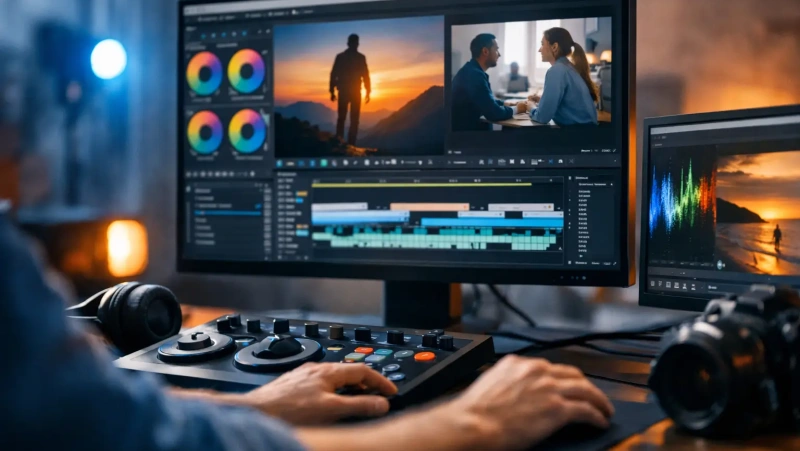The width and height of the screenshot is (800, 451).
Task: Click the office conversation program preview
Action: pos(531,74)
